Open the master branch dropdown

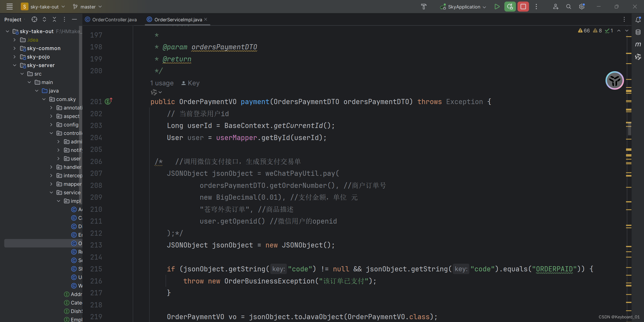coord(88,7)
